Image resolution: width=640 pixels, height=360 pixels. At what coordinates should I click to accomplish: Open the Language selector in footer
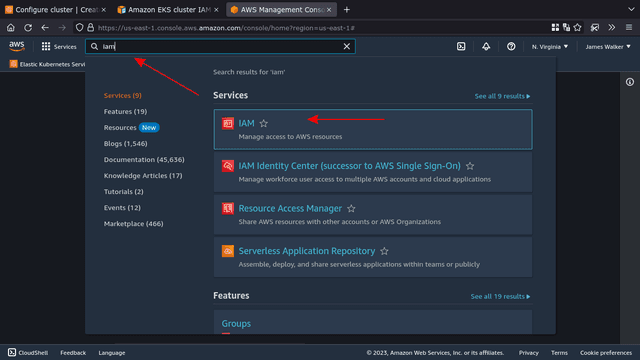pos(112,353)
